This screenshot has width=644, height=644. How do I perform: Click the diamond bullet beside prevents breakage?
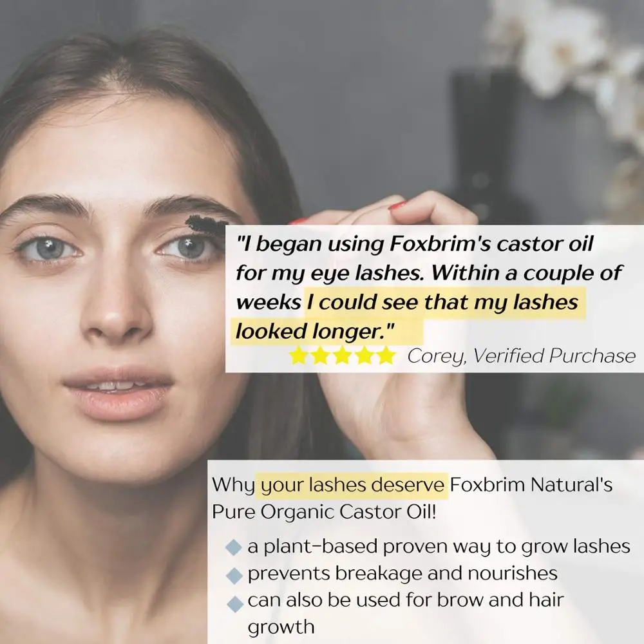point(234,575)
